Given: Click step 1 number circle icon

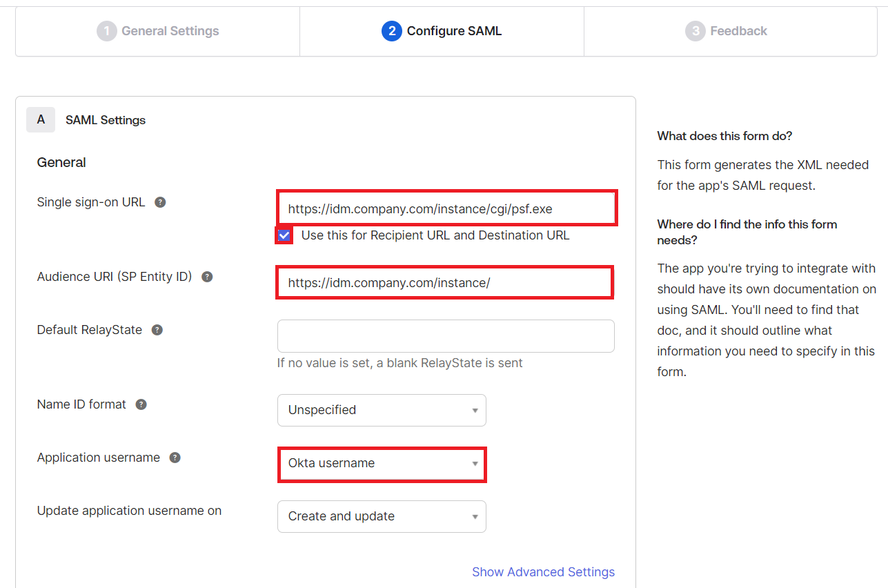Looking at the screenshot, I should tap(106, 31).
